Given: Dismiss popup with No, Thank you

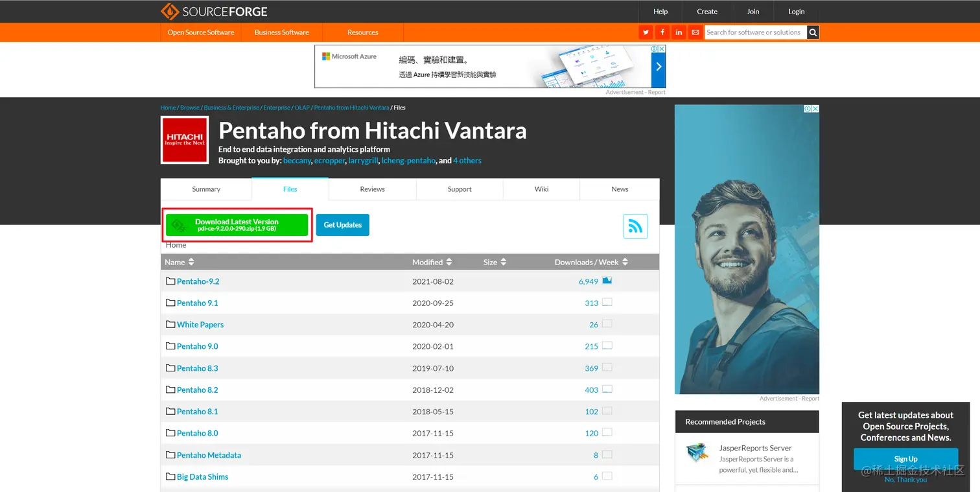Looking at the screenshot, I should [905, 480].
